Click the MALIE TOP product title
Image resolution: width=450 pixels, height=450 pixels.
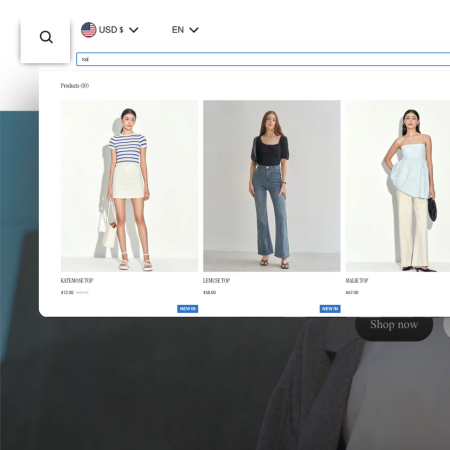357,281
